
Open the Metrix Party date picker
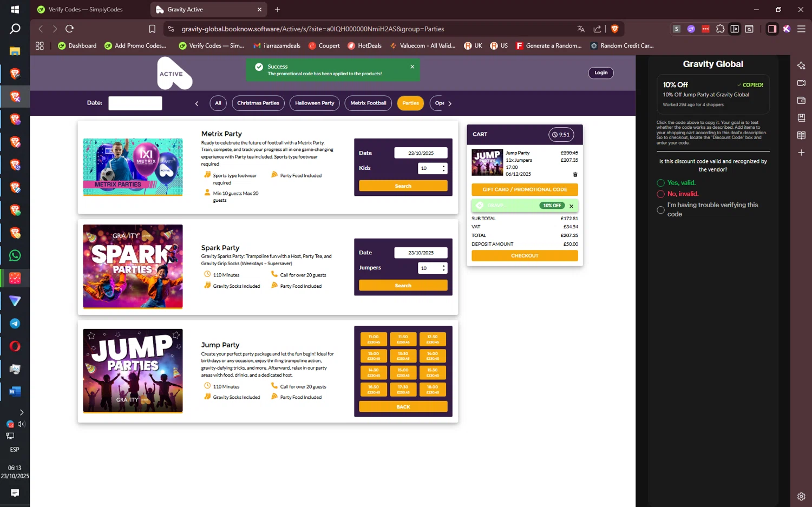421,153
